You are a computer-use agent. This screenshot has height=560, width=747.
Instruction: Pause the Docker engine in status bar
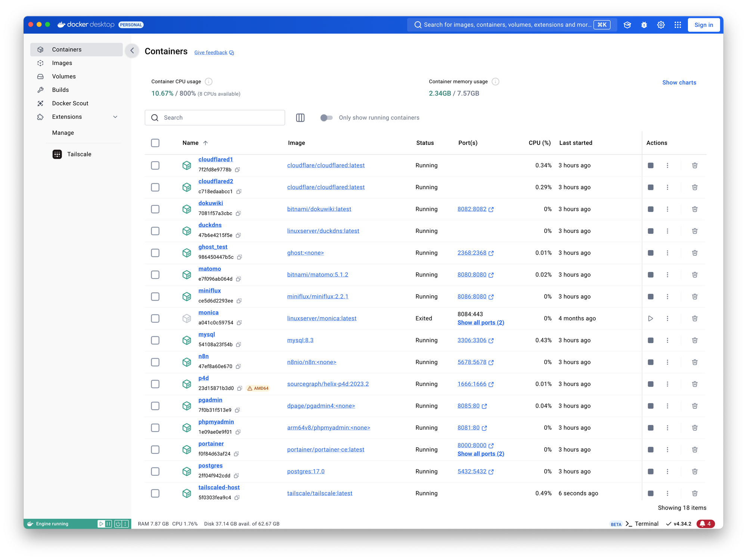click(108, 524)
